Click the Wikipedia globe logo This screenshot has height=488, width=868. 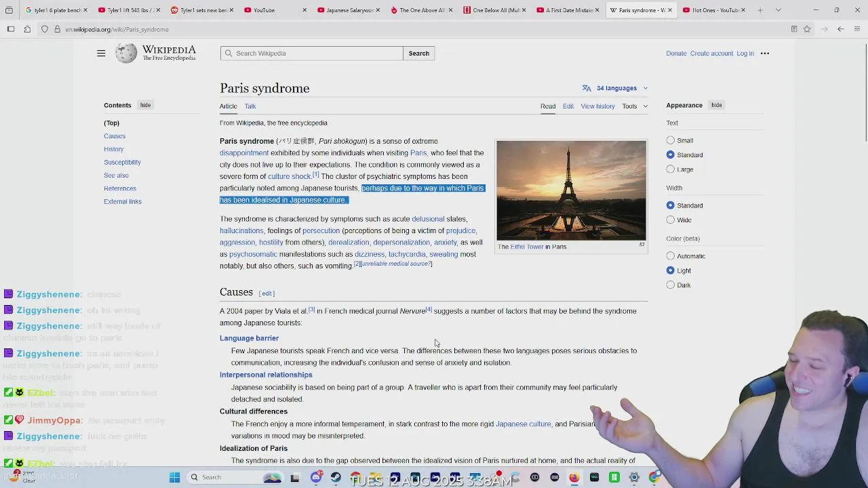click(126, 54)
